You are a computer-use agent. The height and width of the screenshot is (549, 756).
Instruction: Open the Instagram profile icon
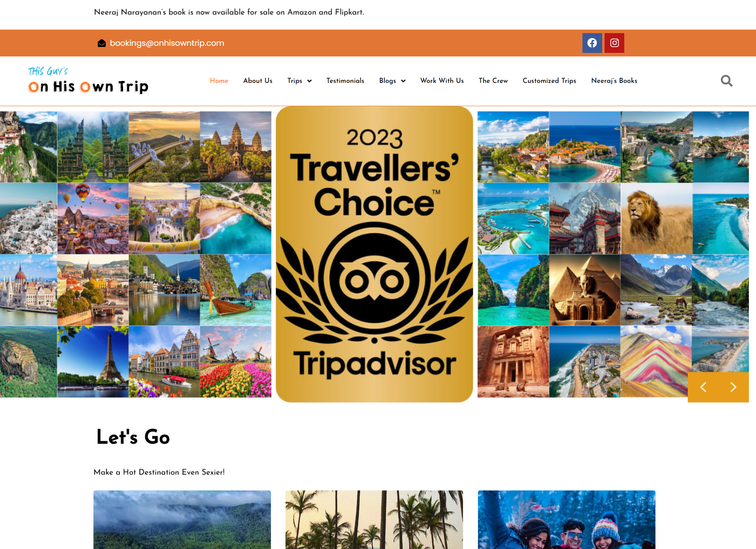pos(614,43)
